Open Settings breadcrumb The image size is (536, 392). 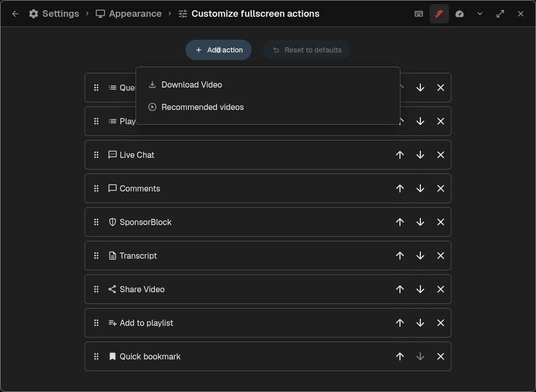click(54, 14)
